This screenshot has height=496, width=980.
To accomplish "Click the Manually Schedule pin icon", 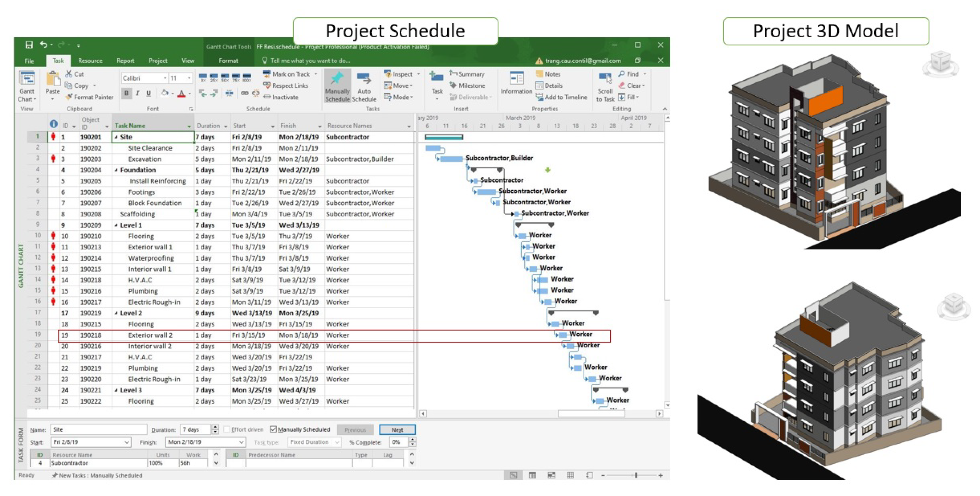I will pyautogui.click(x=337, y=79).
